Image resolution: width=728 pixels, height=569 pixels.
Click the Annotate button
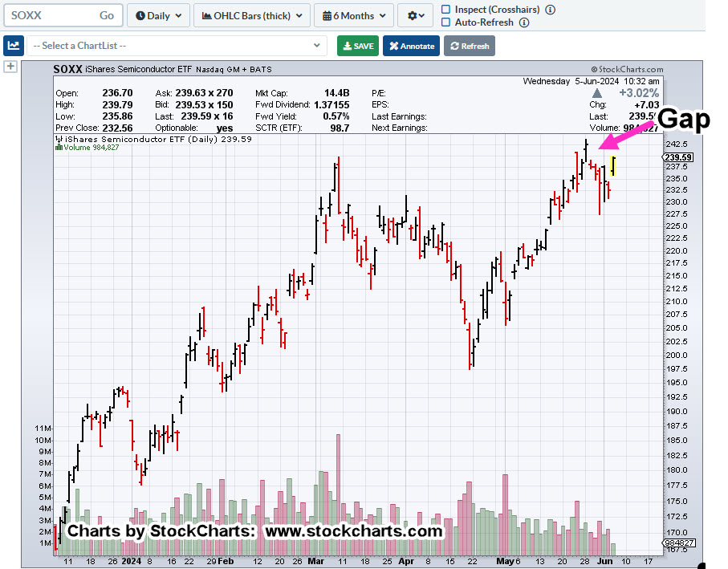click(x=411, y=46)
